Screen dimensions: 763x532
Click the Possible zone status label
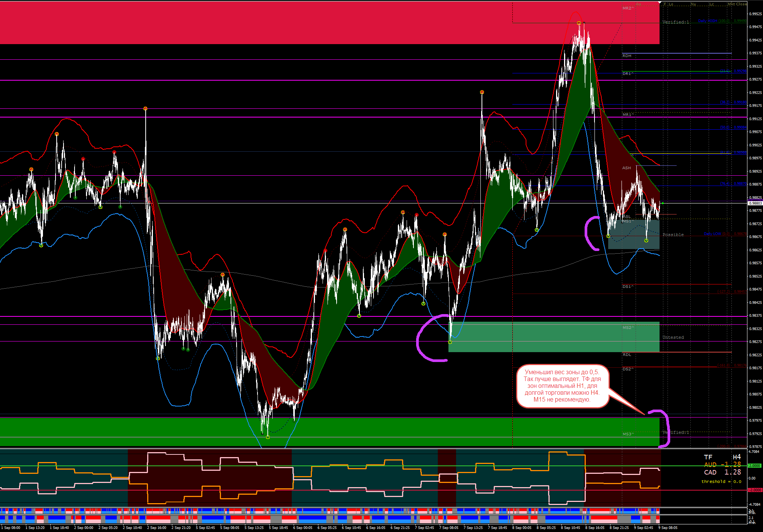673,235
